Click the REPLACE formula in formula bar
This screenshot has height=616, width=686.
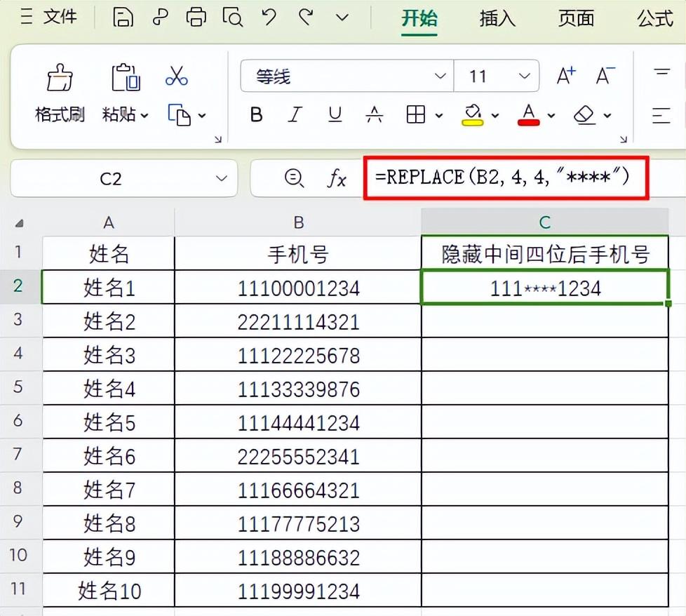pos(502,178)
